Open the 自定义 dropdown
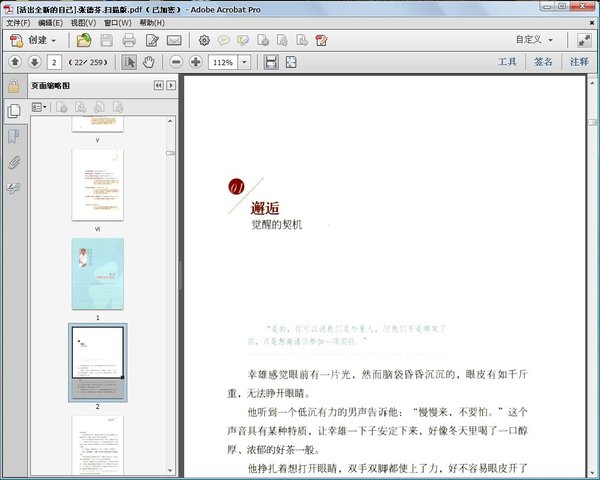600x480 pixels. [x=534, y=40]
